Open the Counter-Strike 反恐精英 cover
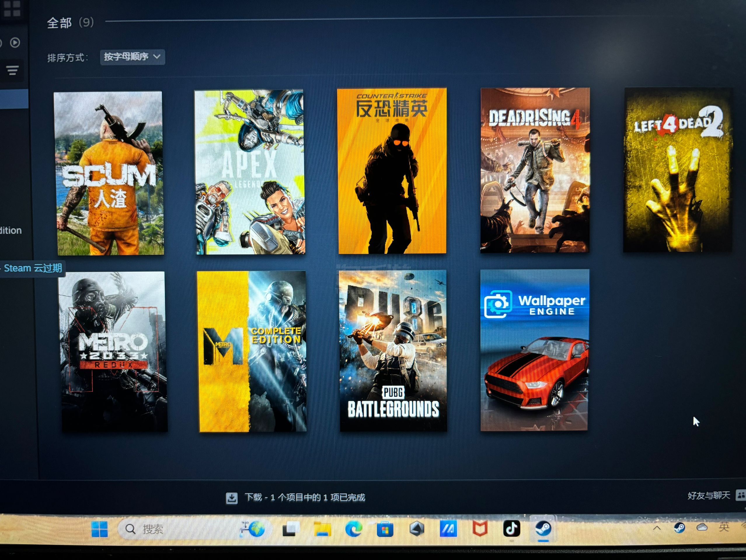The image size is (746, 560). tap(392, 171)
